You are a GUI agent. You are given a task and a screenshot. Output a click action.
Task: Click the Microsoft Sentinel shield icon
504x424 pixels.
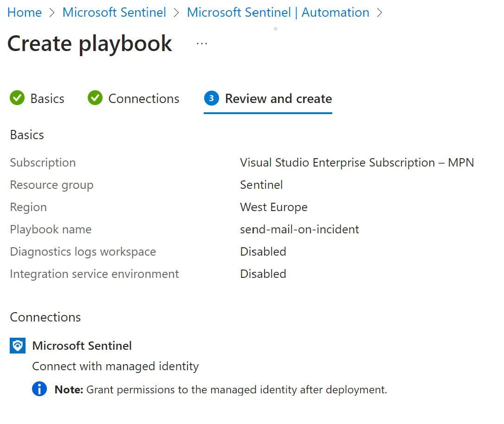click(17, 346)
